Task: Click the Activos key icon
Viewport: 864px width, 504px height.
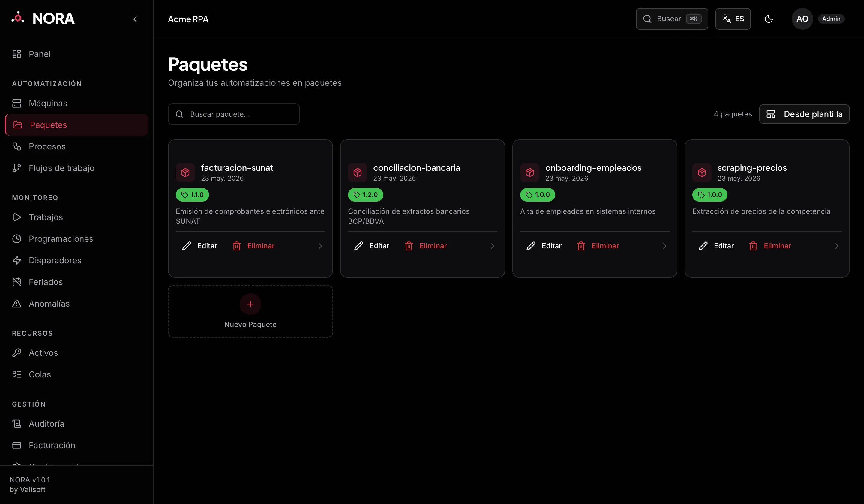Action: click(x=17, y=353)
